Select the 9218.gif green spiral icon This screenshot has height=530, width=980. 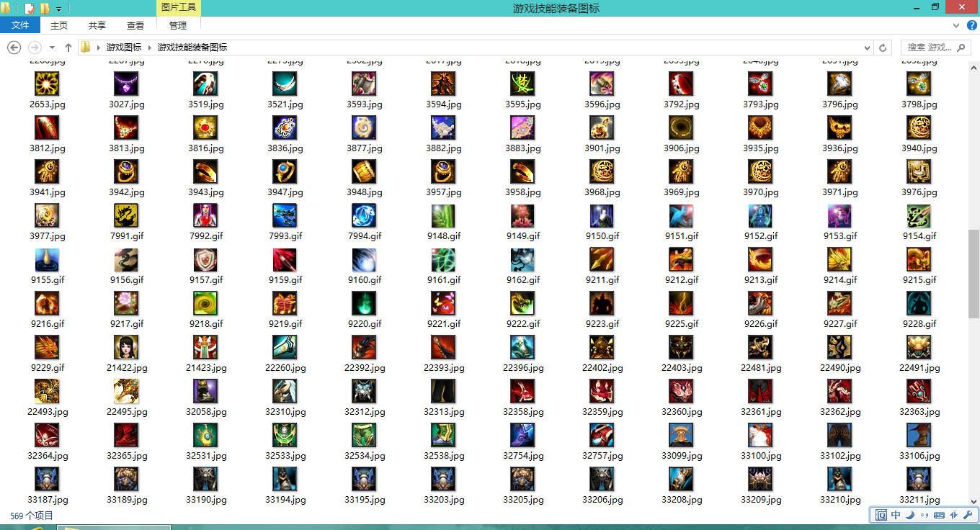click(205, 304)
